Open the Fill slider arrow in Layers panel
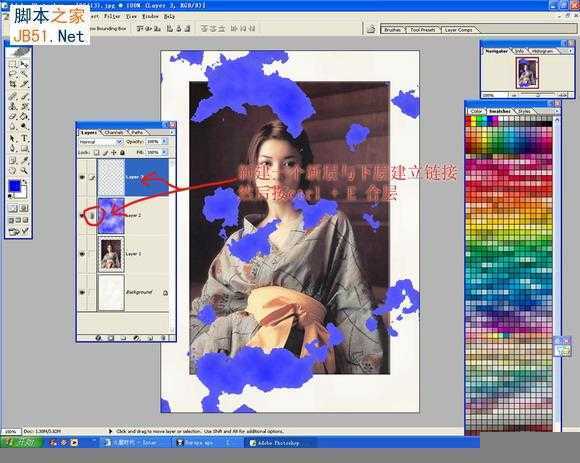 164,152
